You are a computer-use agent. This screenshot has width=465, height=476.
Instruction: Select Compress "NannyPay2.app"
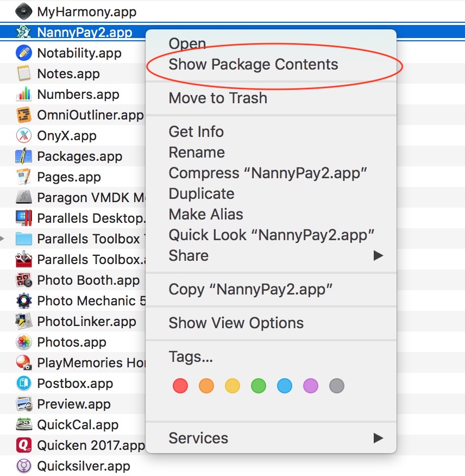point(268,173)
